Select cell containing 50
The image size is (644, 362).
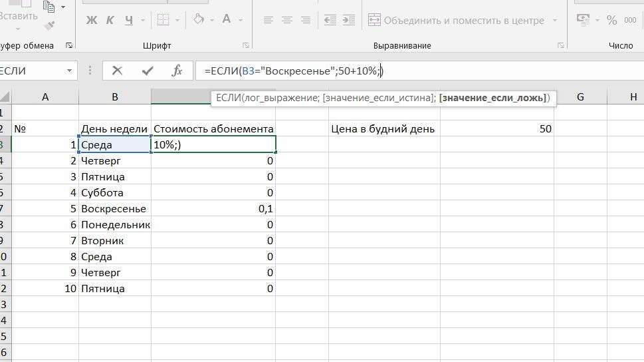coord(497,128)
